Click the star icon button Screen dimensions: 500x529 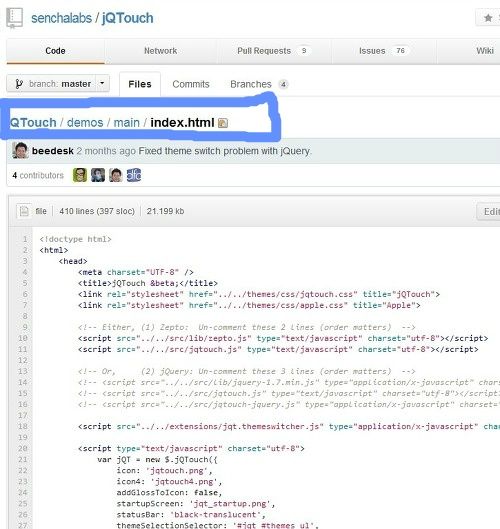pyautogui.click(x=488, y=18)
